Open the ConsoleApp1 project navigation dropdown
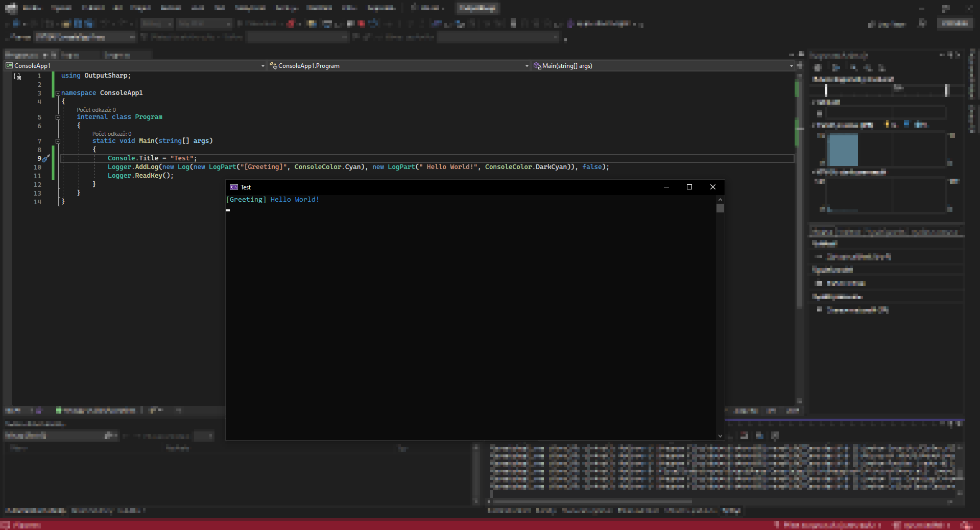This screenshot has height=530, width=980. click(135, 66)
